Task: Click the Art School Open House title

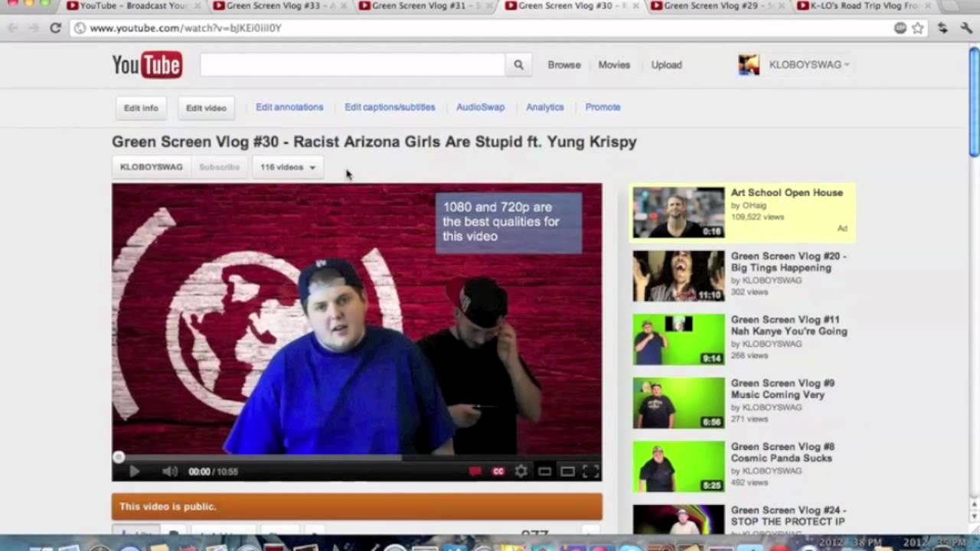Action: [786, 193]
